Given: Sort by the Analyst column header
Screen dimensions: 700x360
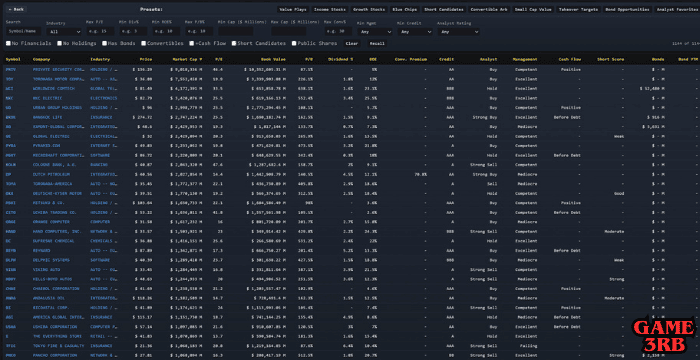Looking at the screenshot, I should [488, 59].
